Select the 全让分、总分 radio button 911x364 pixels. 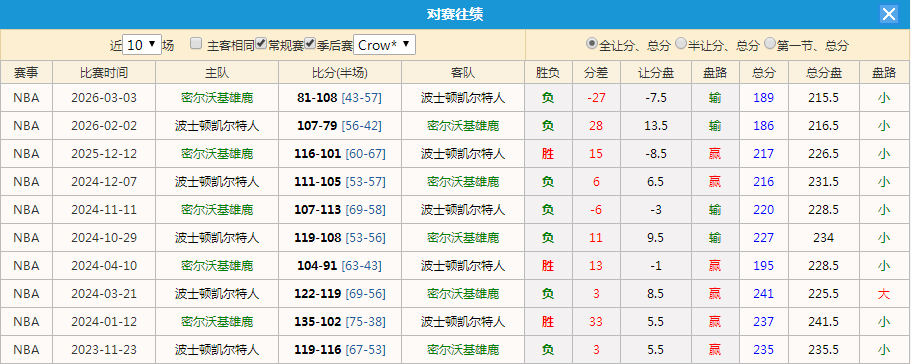(592, 43)
